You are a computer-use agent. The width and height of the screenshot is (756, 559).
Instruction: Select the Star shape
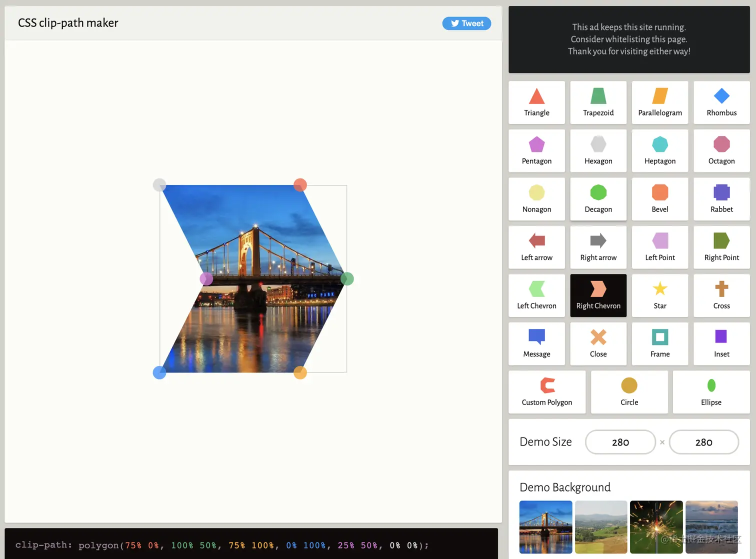660,295
